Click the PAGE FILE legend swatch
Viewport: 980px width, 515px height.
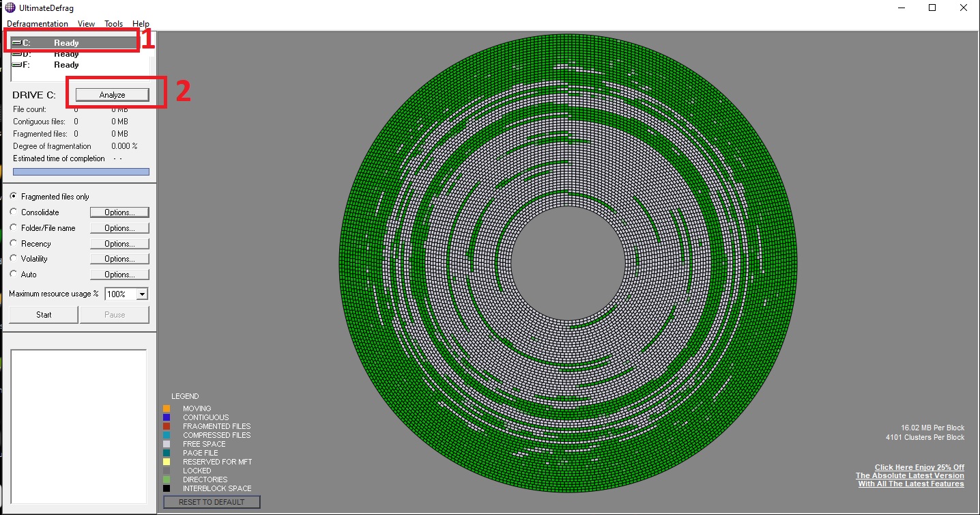tap(167, 453)
